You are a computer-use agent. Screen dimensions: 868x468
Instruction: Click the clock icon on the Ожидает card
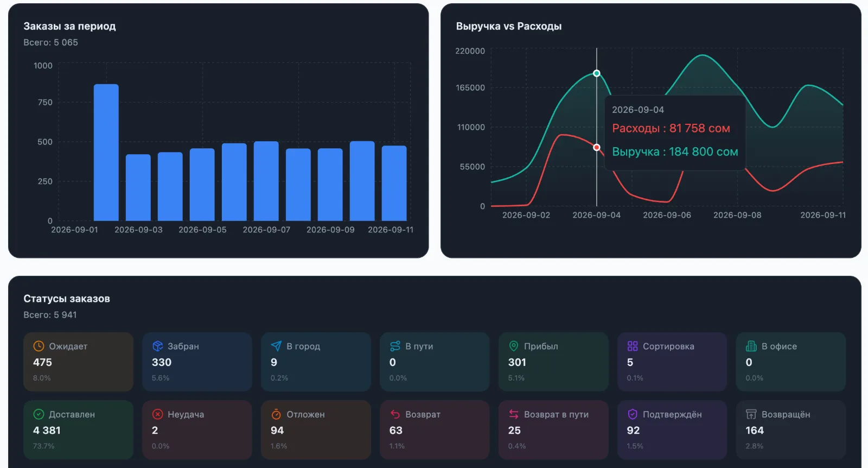(x=39, y=346)
